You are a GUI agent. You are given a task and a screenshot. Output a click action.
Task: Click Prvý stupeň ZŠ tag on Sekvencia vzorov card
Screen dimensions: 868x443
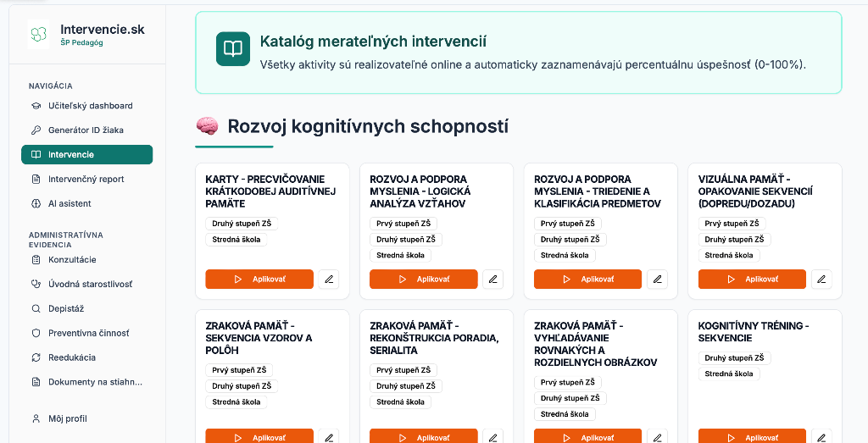(x=239, y=370)
